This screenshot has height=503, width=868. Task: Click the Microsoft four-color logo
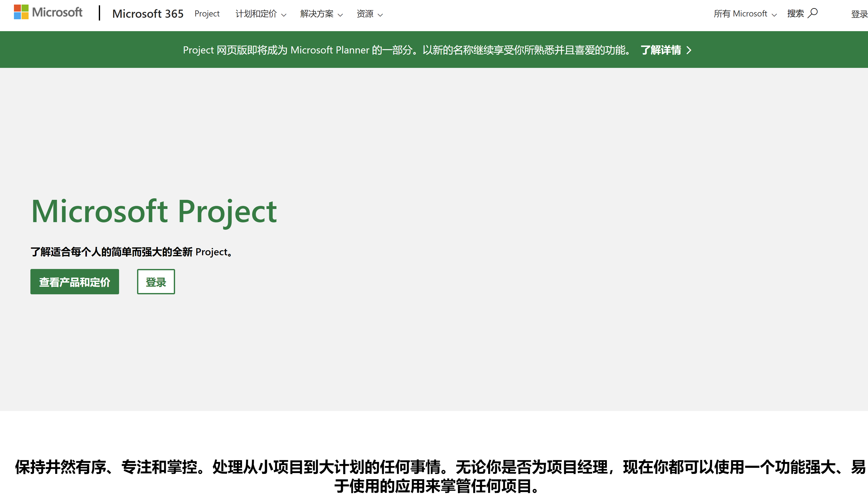tap(21, 12)
